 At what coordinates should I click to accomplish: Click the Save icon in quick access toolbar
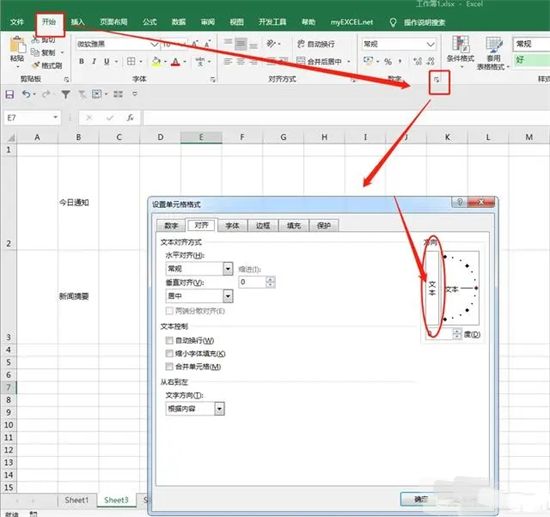pyautogui.click(x=9, y=94)
